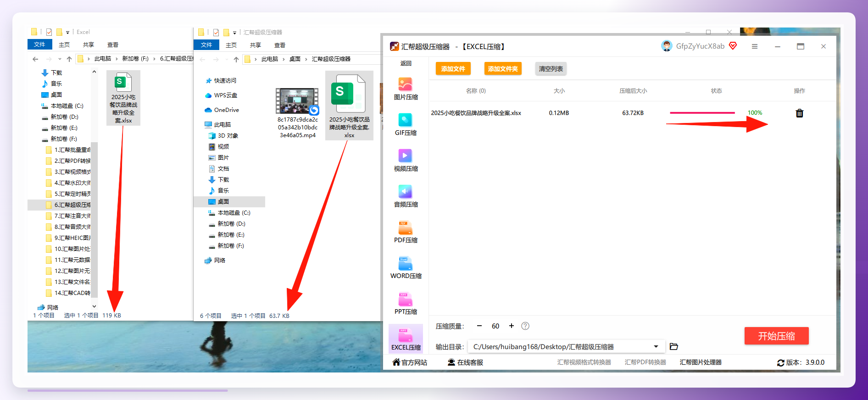Click the properties checkmark icon in Excel explorer
Viewport: 868px width, 400px height.
tap(49, 32)
